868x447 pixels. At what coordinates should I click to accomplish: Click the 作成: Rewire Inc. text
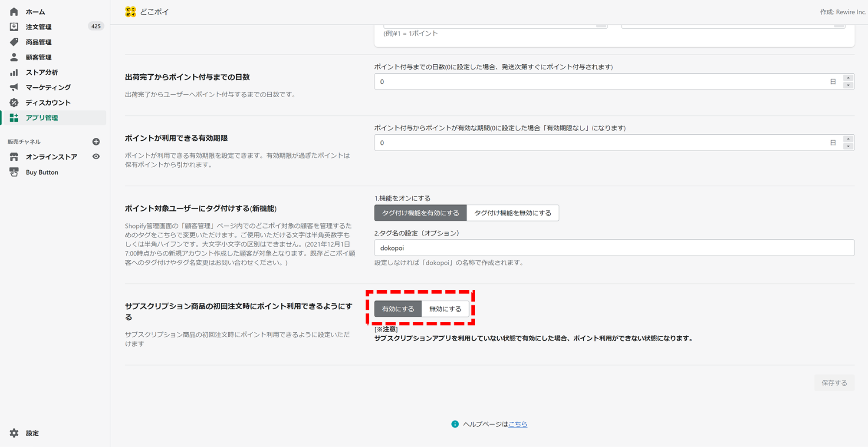pyautogui.click(x=843, y=12)
